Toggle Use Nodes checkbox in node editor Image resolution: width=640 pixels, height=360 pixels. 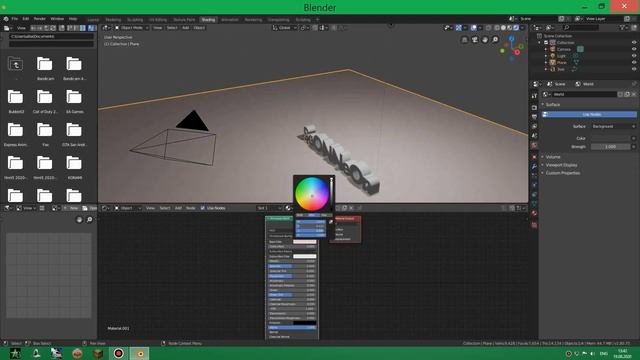coord(203,208)
